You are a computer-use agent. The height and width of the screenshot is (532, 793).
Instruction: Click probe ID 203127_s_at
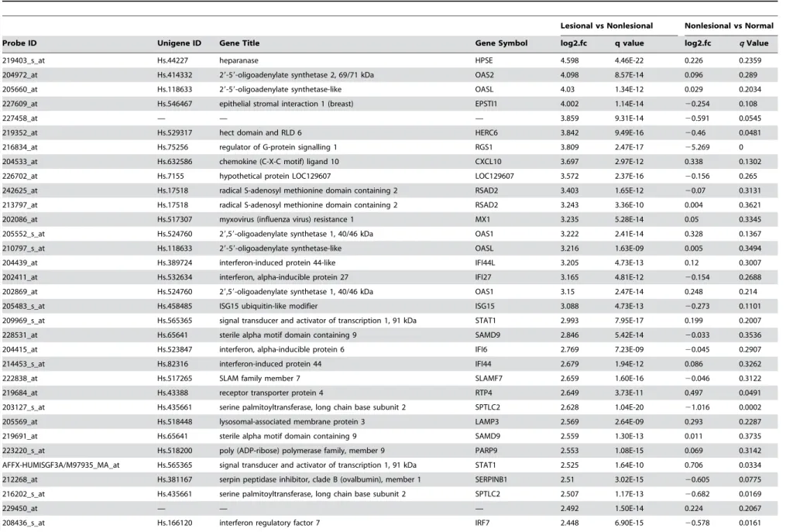[23, 407]
